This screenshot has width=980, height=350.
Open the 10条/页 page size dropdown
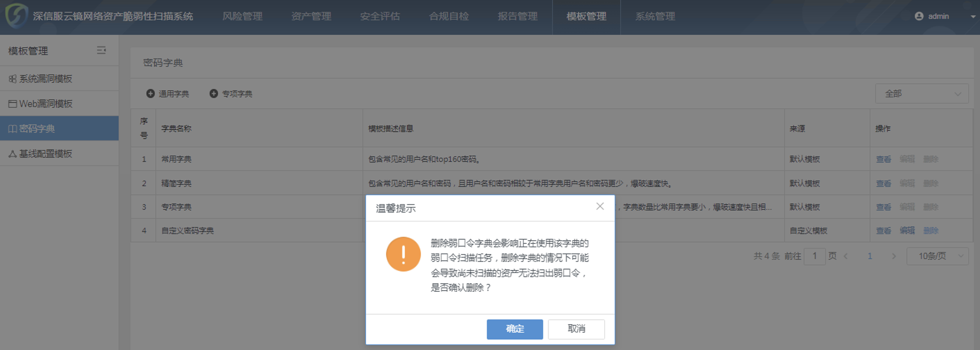pos(937,256)
